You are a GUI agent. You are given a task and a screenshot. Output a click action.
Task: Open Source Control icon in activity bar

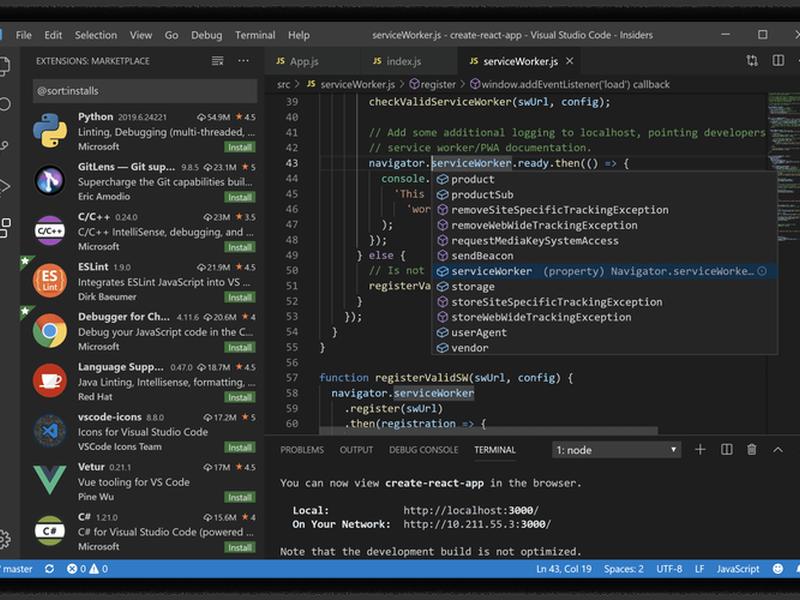click(x=4, y=145)
